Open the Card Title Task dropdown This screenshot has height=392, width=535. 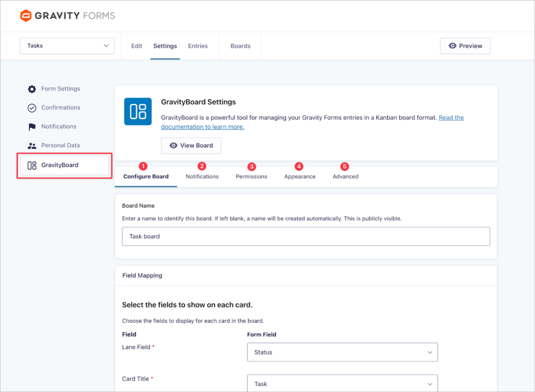click(x=342, y=384)
